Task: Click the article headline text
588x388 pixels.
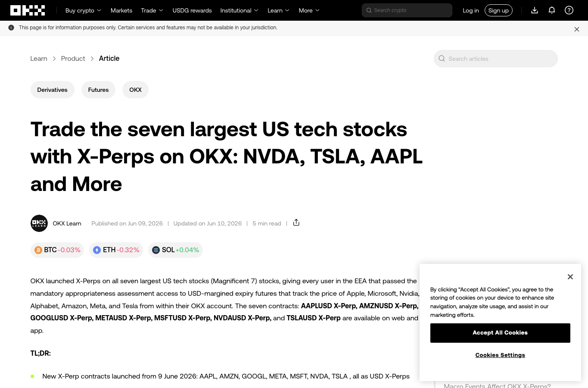Action: click(227, 156)
